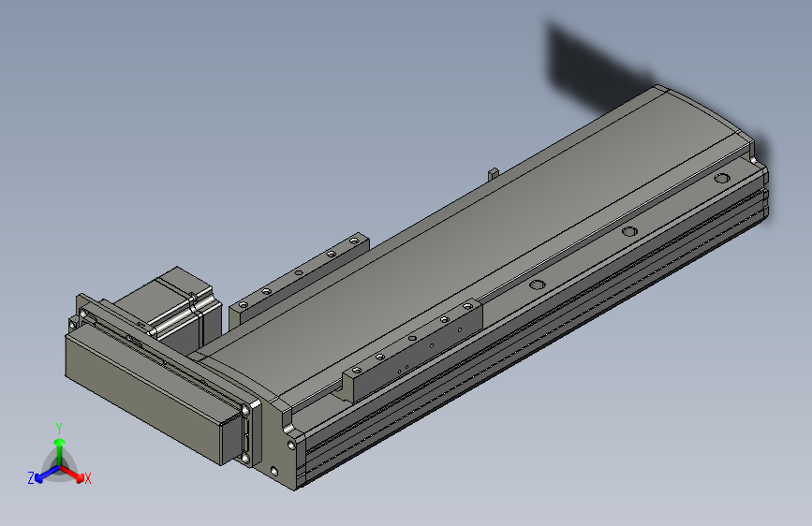Screen dimensions: 812x526
Task: Select the near-side sensor rail with small holes
Action: point(412,349)
